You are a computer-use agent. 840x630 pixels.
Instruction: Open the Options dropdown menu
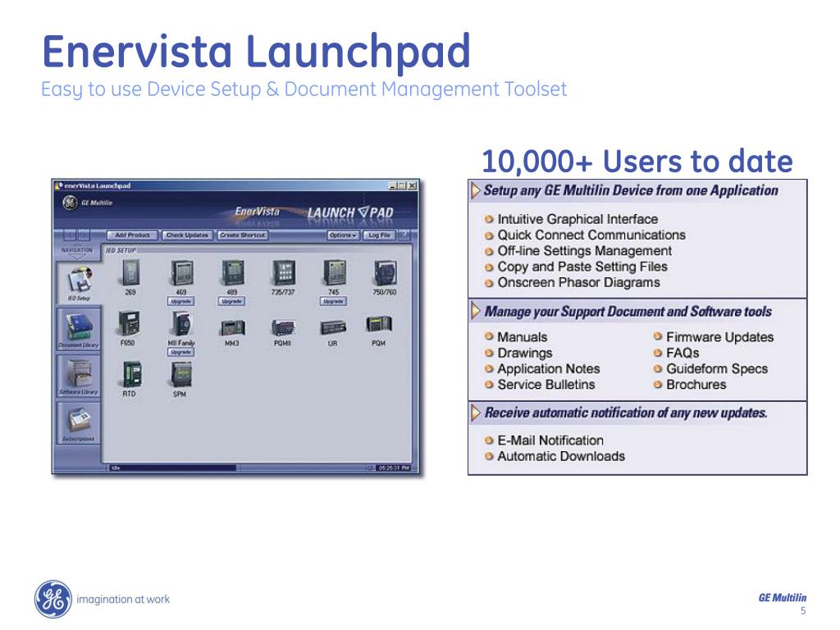coord(343,235)
